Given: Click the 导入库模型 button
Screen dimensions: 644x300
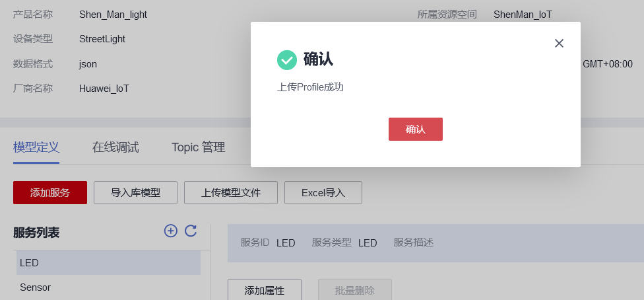Looking at the screenshot, I should [135, 193].
